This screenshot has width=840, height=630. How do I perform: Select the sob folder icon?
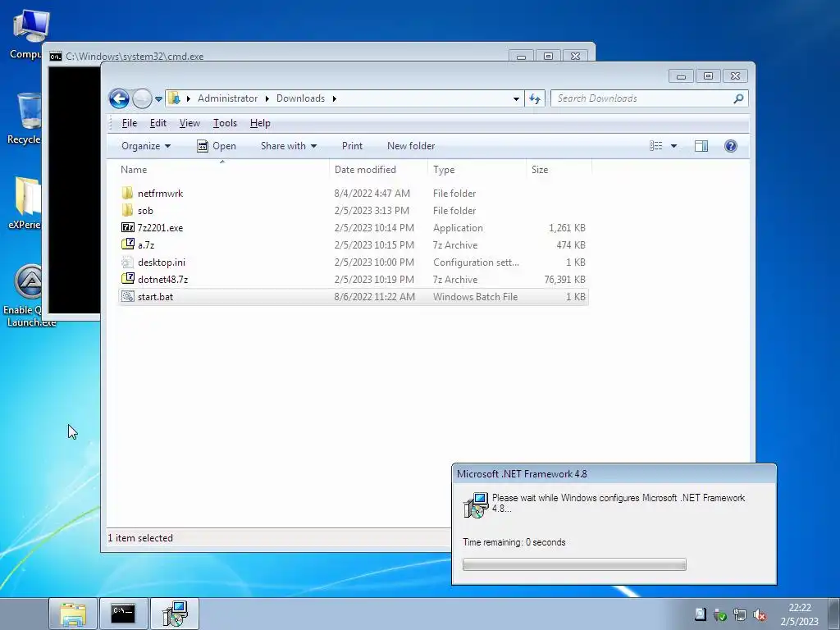(127, 210)
